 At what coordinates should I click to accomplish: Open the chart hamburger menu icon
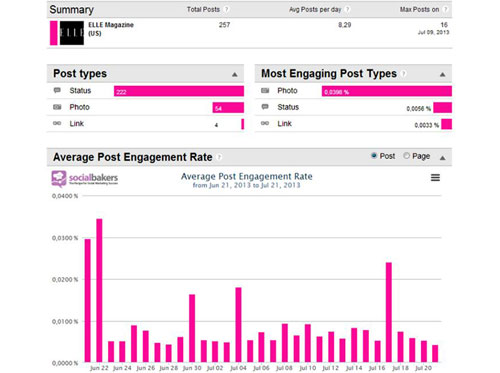tap(435, 177)
